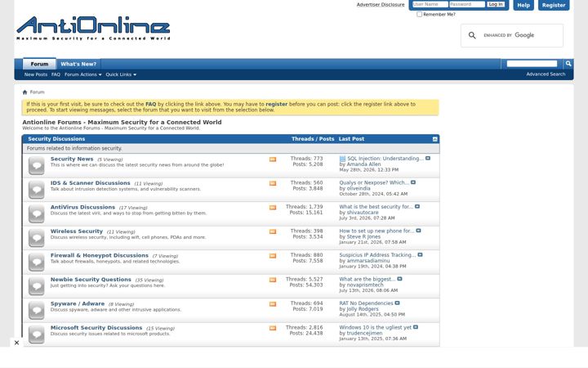Go to last post of biggest thread

[399, 279]
